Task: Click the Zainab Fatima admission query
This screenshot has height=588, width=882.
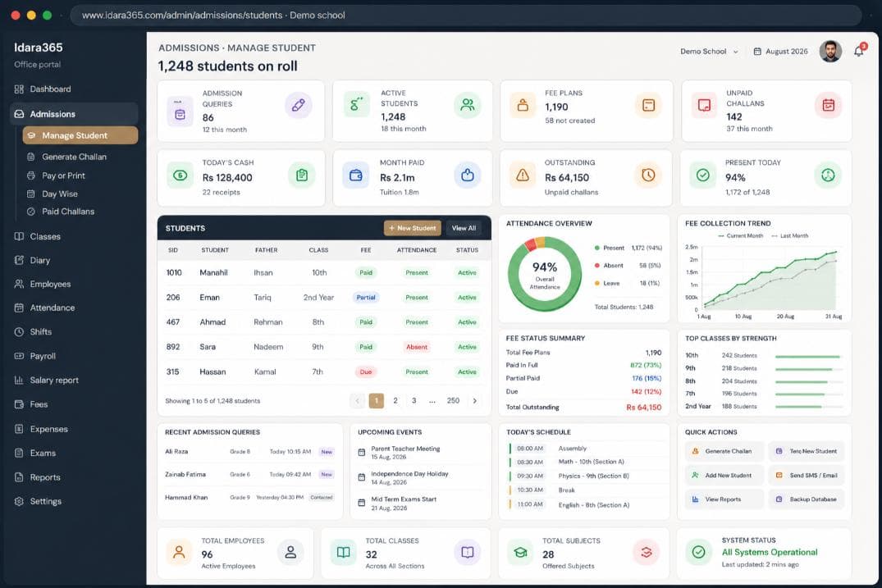Action: click(249, 475)
